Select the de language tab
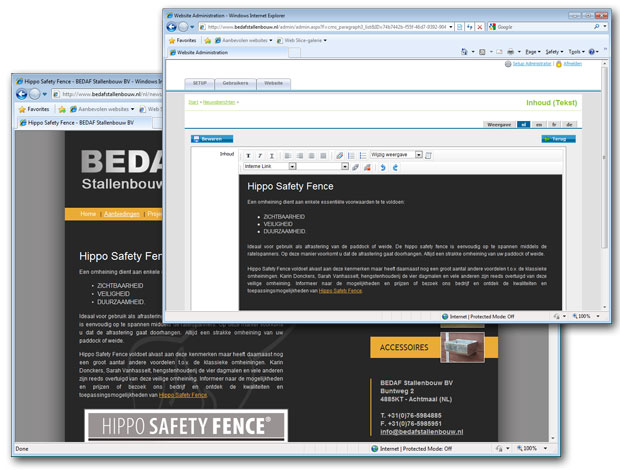Image resolution: width=620 pixels, height=470 pixels. 569,125
